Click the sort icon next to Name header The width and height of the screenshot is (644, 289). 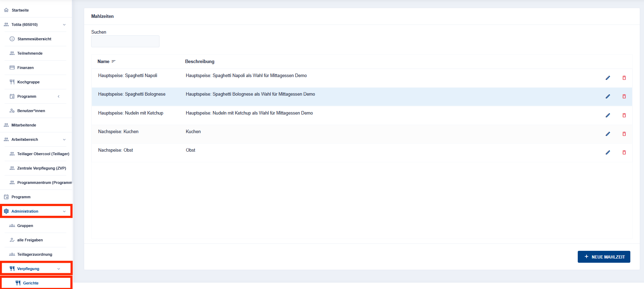pyautogui.click(x=114, y=61)
